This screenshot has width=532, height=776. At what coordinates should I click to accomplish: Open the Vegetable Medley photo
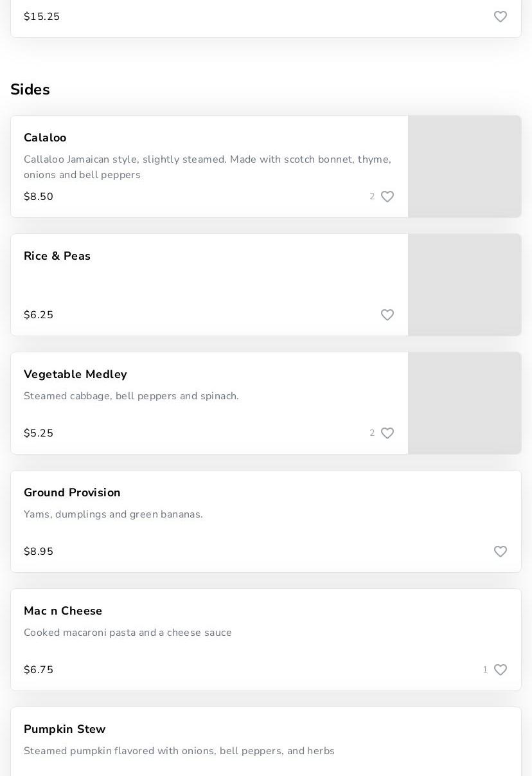tap(465, 403)
